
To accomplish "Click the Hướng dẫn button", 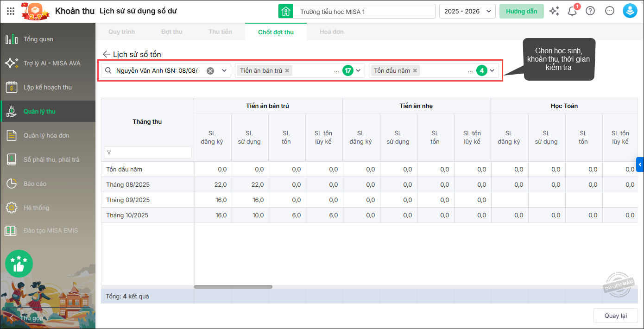I will click(x=521, y=11).
